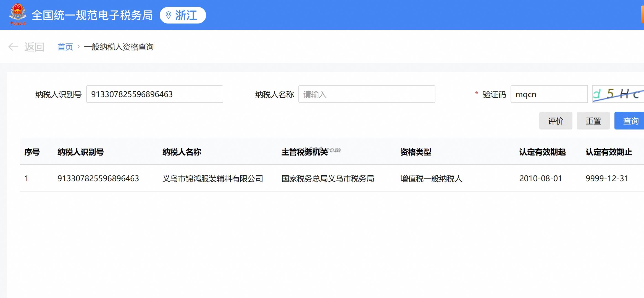Click the 纳税人名称 form label
The width and height of the screenshot is (644, 298).
[x=275, y=94]
